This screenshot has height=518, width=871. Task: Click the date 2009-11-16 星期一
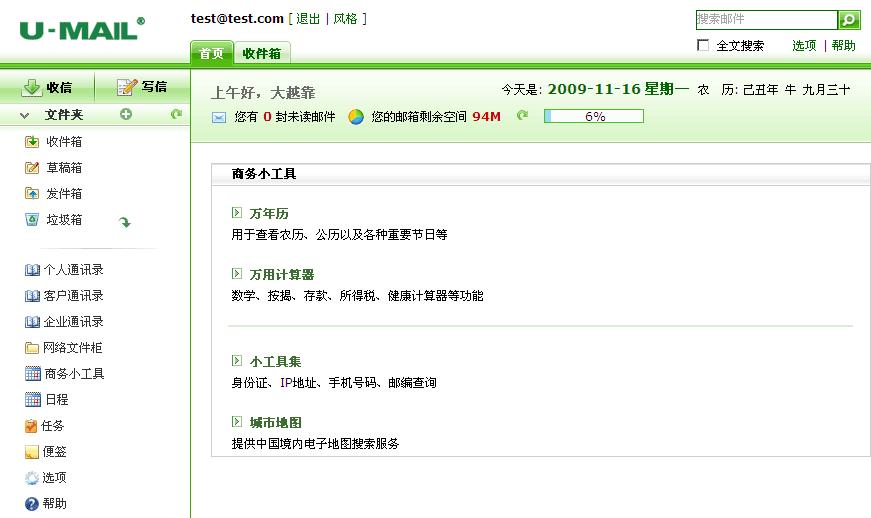[618, 89]
